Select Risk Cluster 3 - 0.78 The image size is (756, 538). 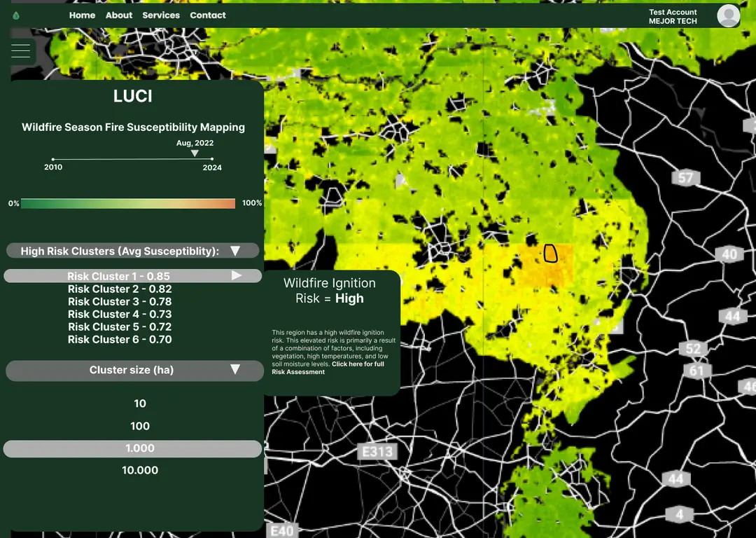120,301
